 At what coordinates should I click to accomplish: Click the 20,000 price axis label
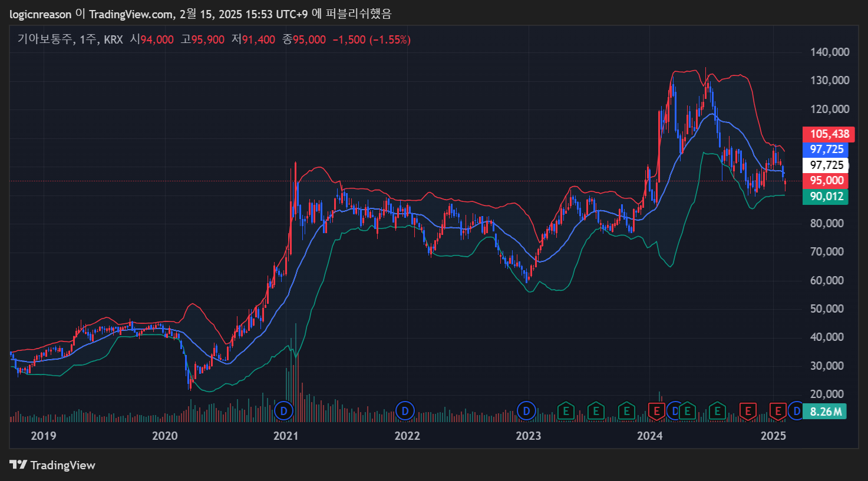(827, 394)
